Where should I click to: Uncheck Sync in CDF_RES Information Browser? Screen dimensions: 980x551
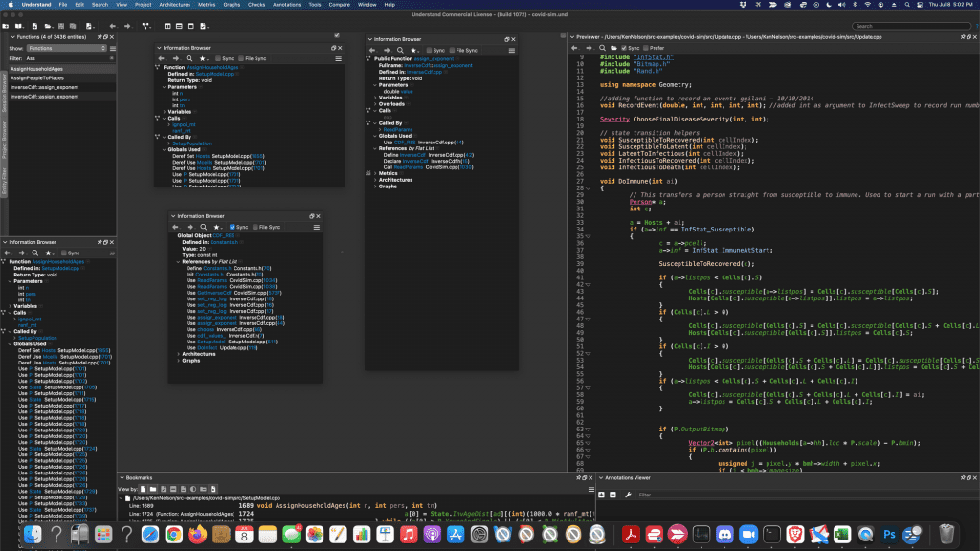click(x=233, y=227)
